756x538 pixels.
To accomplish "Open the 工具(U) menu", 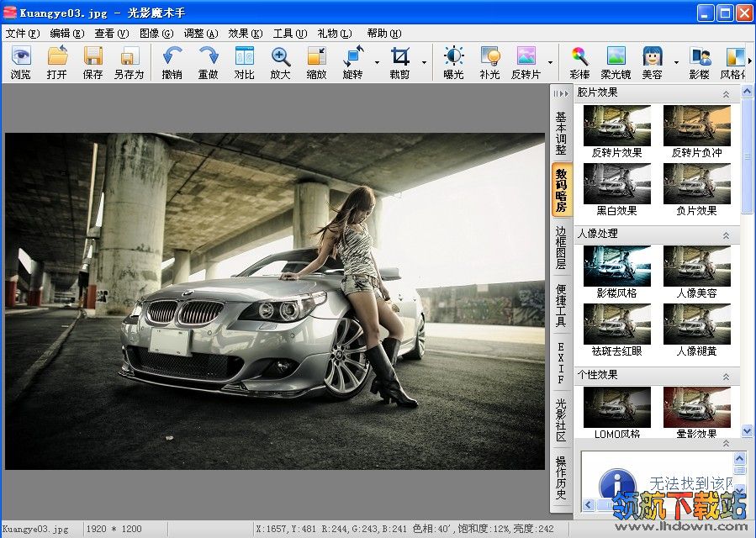I will [x=290, y=34].
